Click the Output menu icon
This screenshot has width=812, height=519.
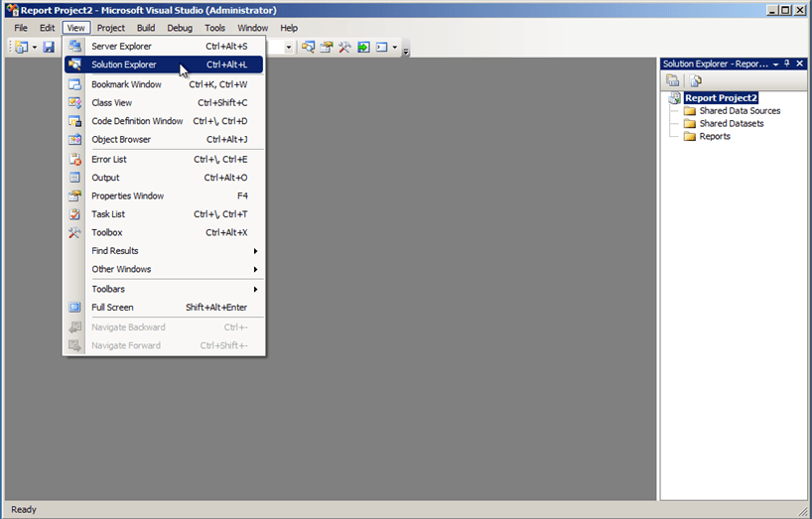pyautogui.click(x=74, y=178)
